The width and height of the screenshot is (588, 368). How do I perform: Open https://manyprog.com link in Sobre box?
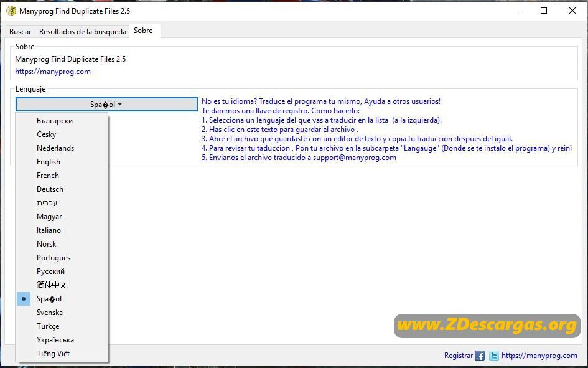point(53,72)
